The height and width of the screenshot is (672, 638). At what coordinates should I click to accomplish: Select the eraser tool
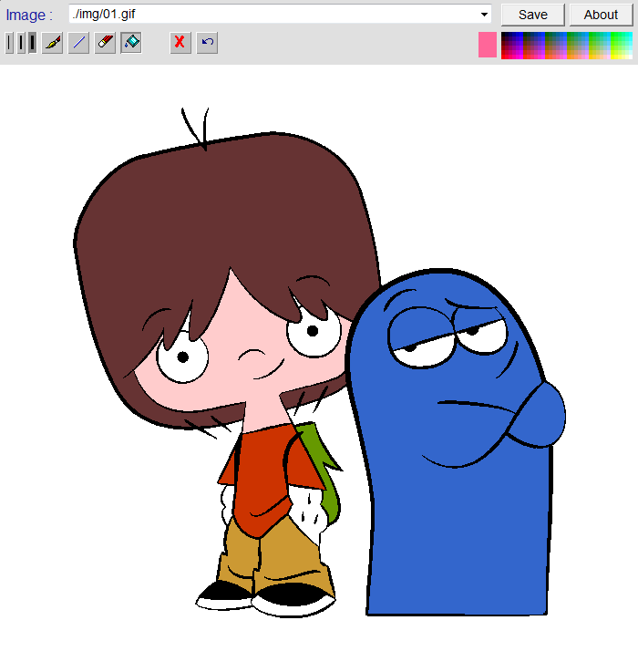tap(105, 43)
